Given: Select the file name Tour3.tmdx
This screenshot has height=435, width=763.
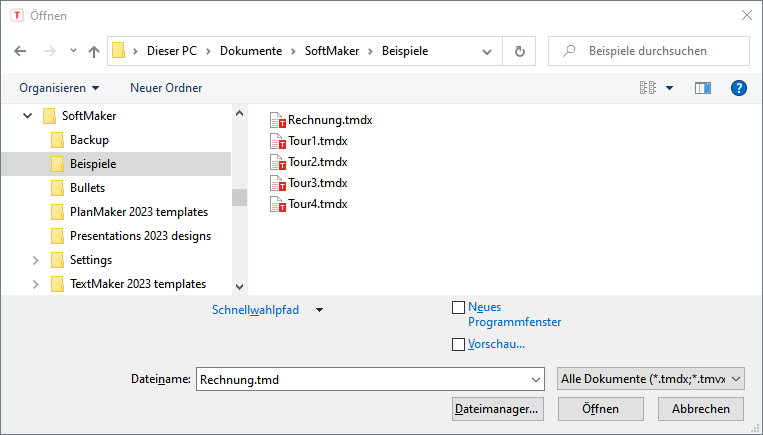Looking at the screenshot, I should pos(318,182).
